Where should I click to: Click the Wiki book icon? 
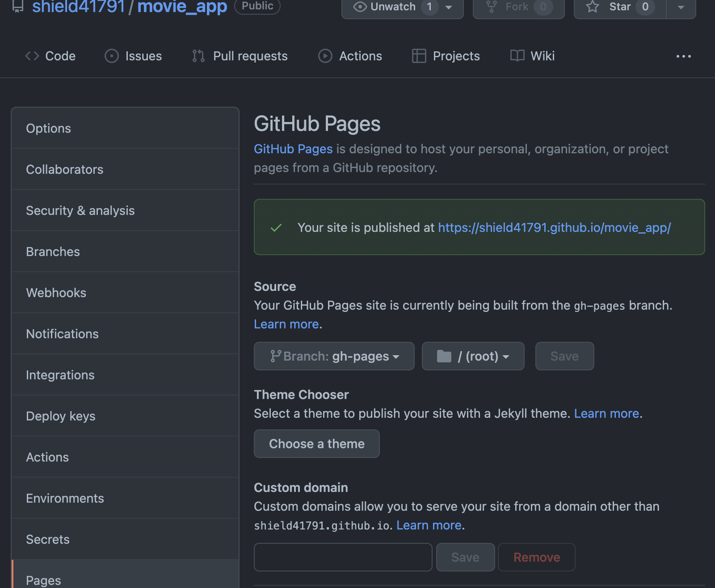click(x=517, y=56)
